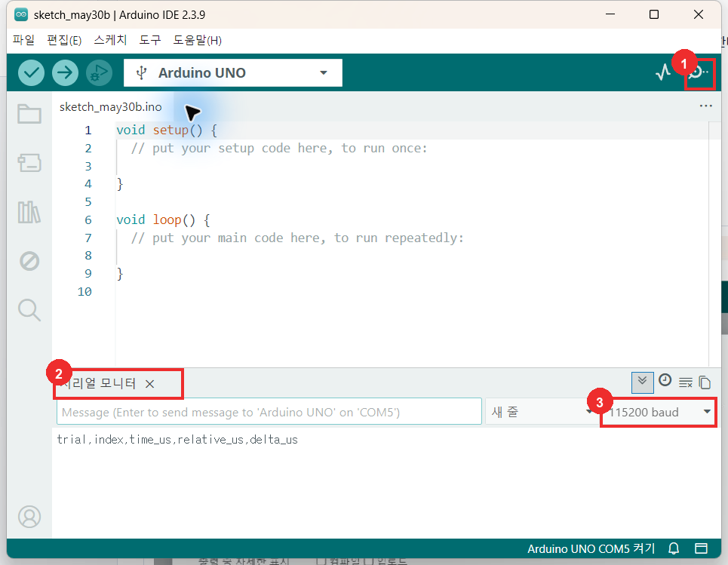
Task: Open the Serial Monitor magnifier icon
Action: [699, 72]
